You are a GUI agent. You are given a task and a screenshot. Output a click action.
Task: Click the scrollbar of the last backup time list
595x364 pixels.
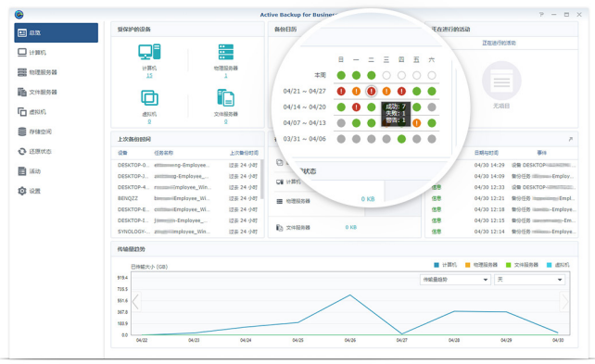[261, 181]
